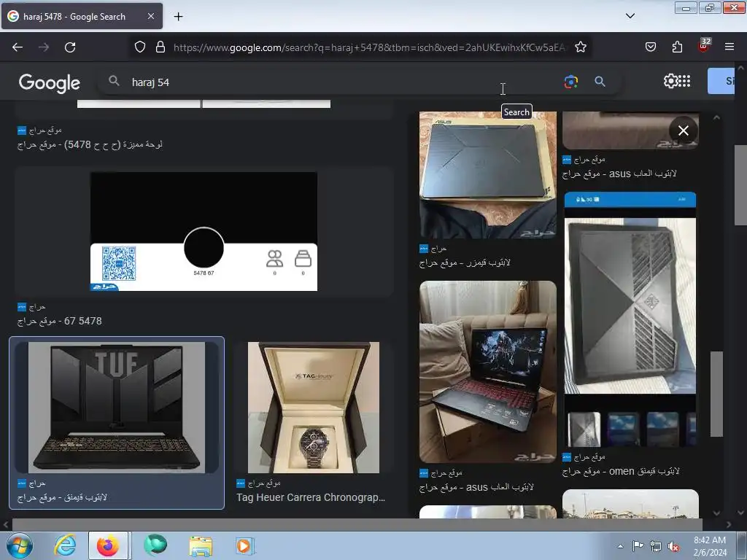The image size is (747, 560).
Task: Select the haraj 5478 Google Search tab
Action: [x=82, y=17]
